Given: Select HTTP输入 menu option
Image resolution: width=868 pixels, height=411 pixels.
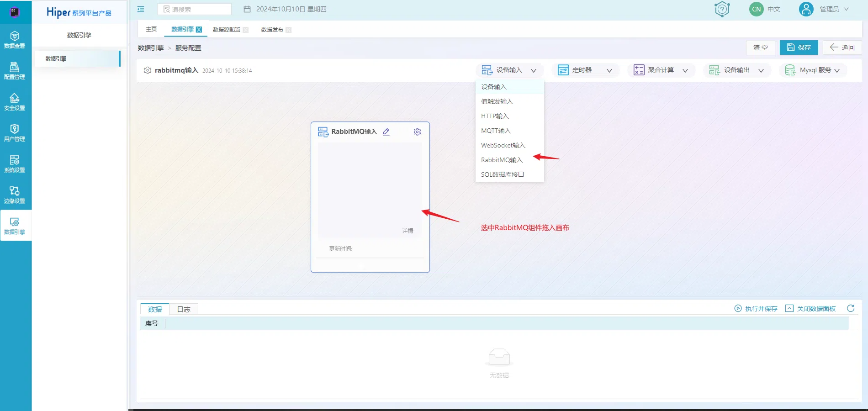Looking at the screenshot, I should pos(510,116).
